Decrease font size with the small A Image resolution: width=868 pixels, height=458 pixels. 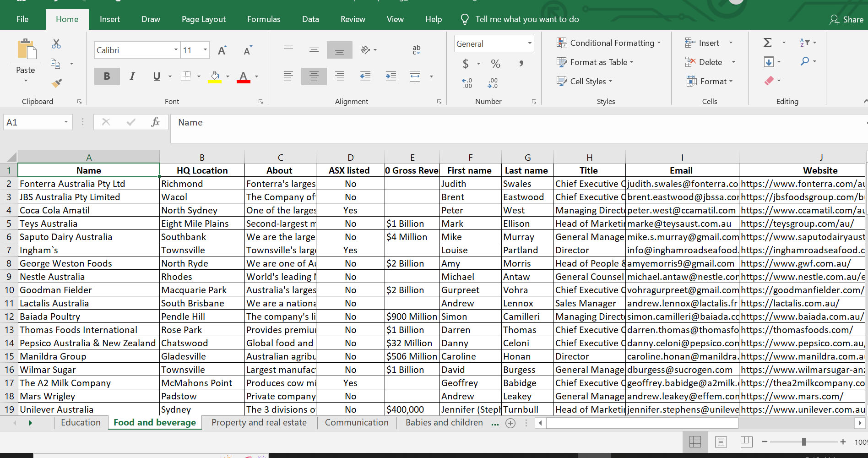coord(248,50)
